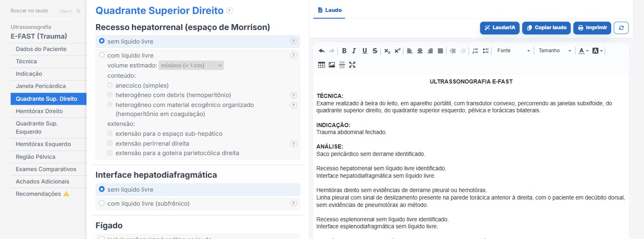Select 'sem líquido livre' for interface hepatodiafragmática

point(102,189)
